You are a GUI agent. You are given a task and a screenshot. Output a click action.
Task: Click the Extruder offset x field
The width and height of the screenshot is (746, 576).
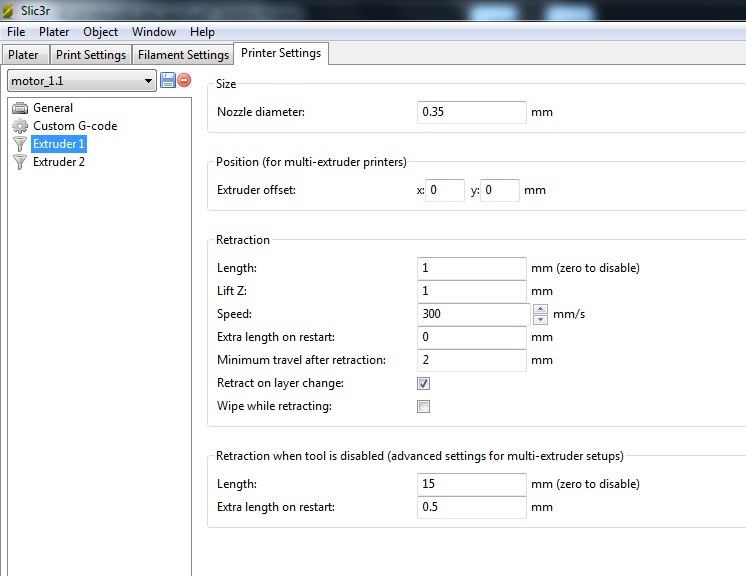tap(445, 190)
